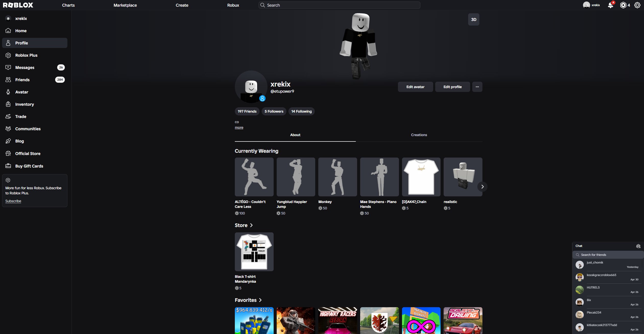Expand the Favorites section chevron

(260, 300)
